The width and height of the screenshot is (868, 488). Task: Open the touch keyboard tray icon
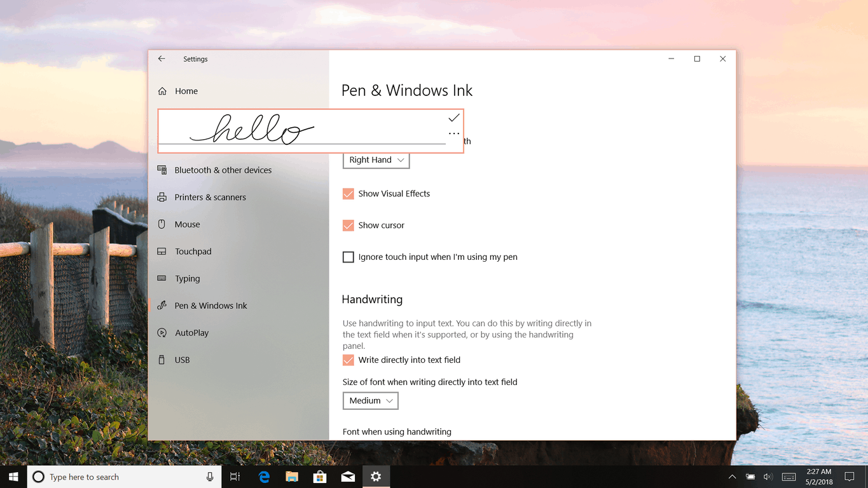[789, 477]
